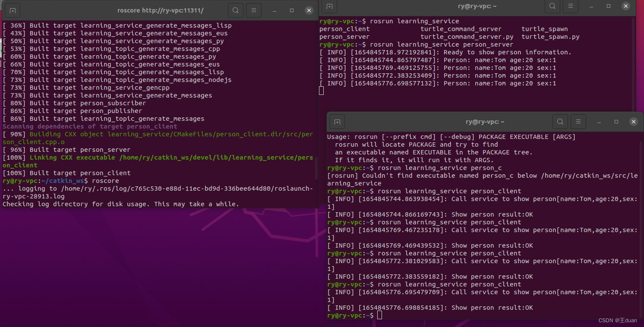Search in the person_client terminal window
Viewport: 644px width, 327px height.
coord(560,122)
